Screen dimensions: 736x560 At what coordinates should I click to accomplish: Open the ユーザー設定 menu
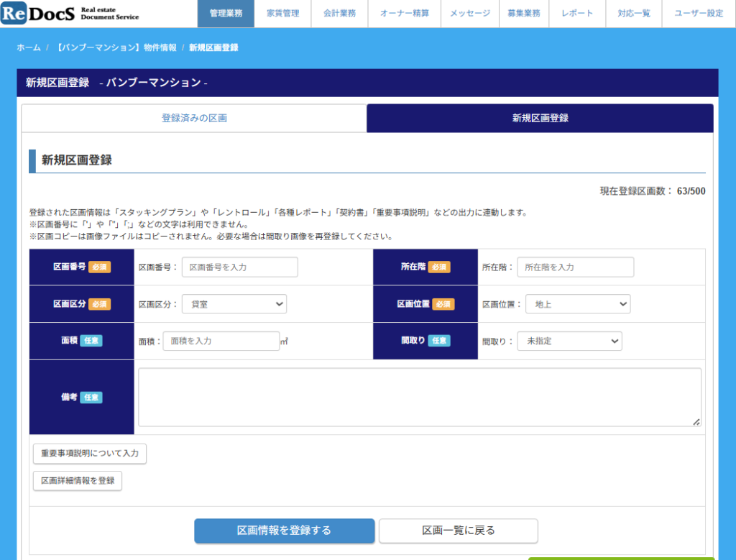699,14
